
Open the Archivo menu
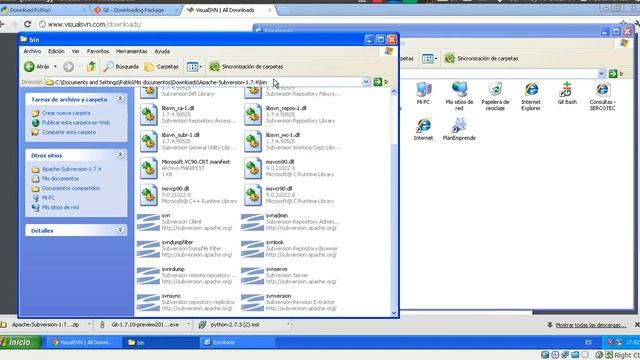[x=32, y=51]
